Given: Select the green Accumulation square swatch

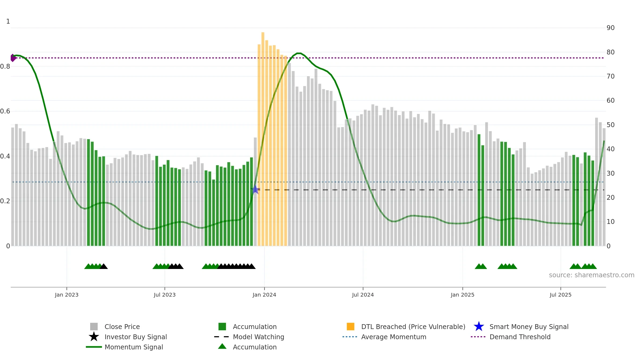Looking at the screenshot, I should pos(222,327).
